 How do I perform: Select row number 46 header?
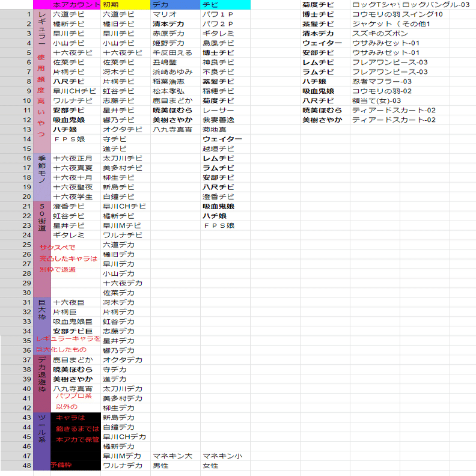(x=16, y=447)
